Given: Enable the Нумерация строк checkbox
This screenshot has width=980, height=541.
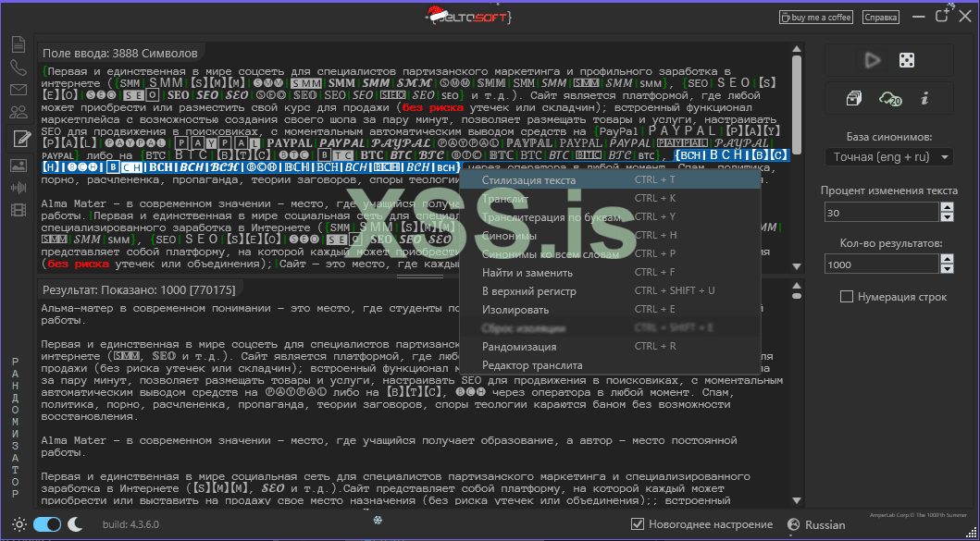Looking at the screenshot, I should [x=847, y=294].
